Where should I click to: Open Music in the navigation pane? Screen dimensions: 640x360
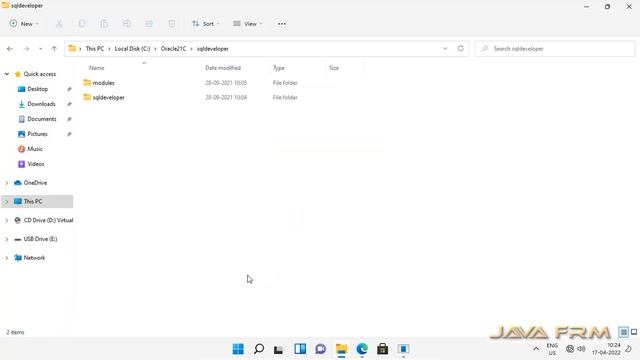35,149
